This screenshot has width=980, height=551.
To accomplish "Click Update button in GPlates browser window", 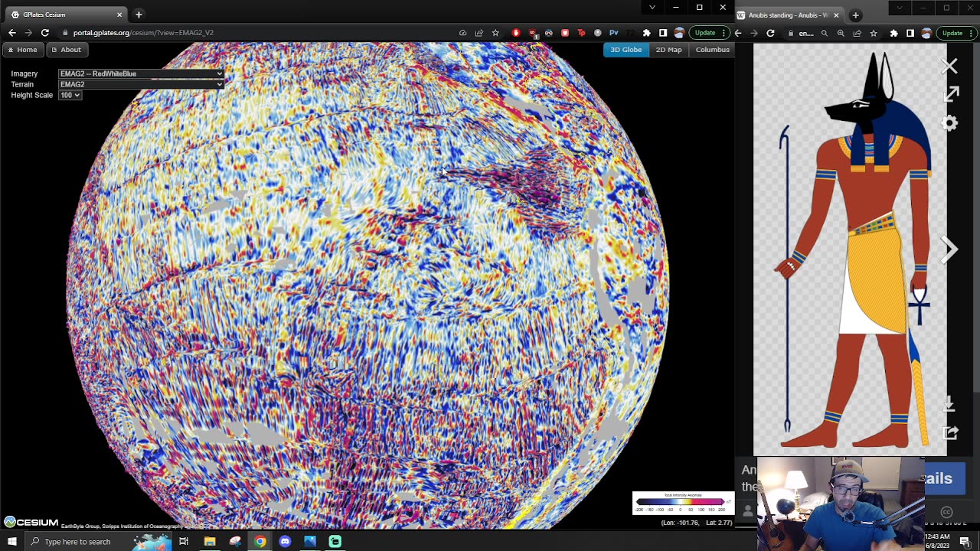I will click(x=709, y=33).
